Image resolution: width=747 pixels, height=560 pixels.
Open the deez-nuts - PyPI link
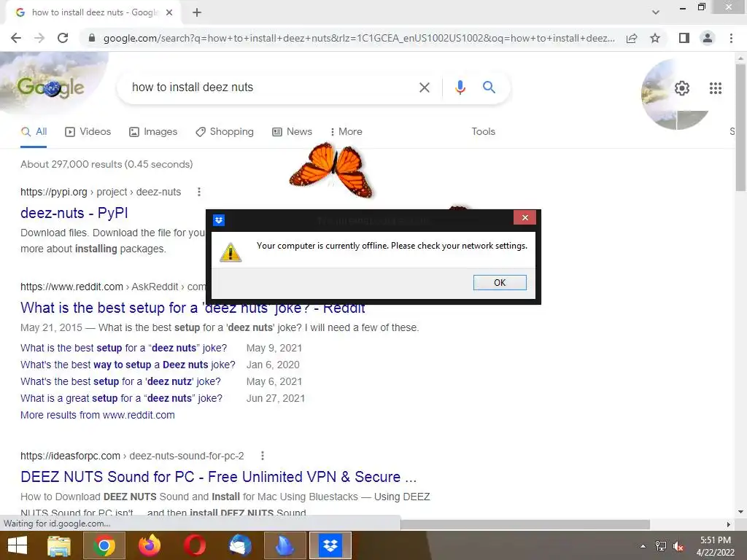point(74,213)
